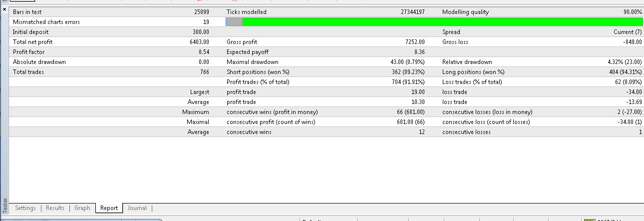The image size is (644, 221).
Task: Click the Ticks modelled value 27344197
Action: [412, 12]
